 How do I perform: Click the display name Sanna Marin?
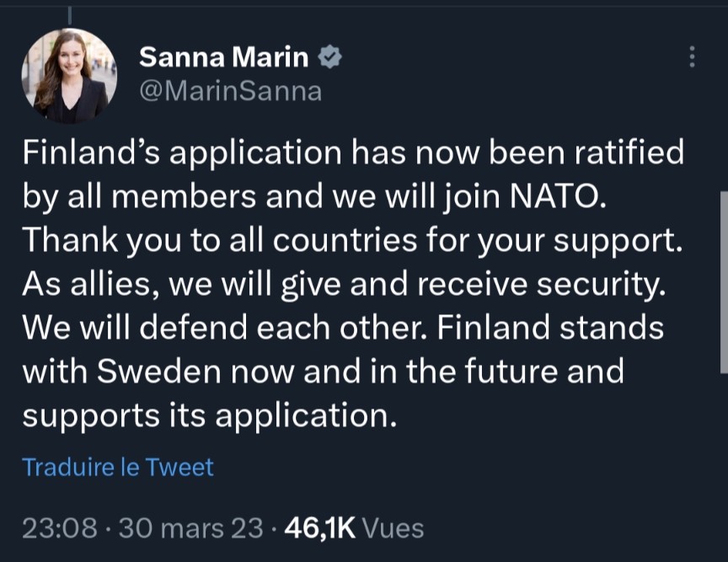pyautogui.click(x=222, y=57)
